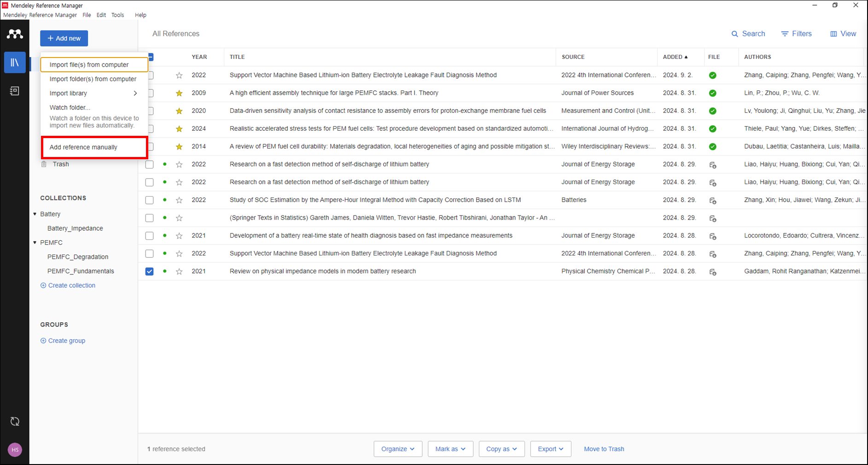Unstar the 2009 PEMFC stacks reference
The width and height of the screenshot is (868, 465).
(x=179, y=93)
